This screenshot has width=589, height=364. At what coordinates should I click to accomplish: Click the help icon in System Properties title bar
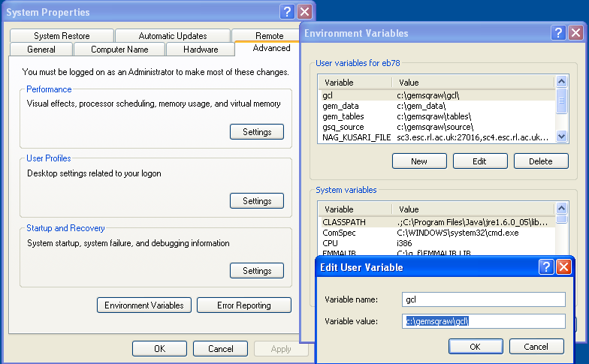pyautogui.click(x=287, y=12)
